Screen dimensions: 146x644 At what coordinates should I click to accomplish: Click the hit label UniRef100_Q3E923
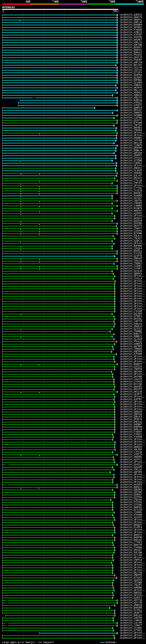coord(131,15)
